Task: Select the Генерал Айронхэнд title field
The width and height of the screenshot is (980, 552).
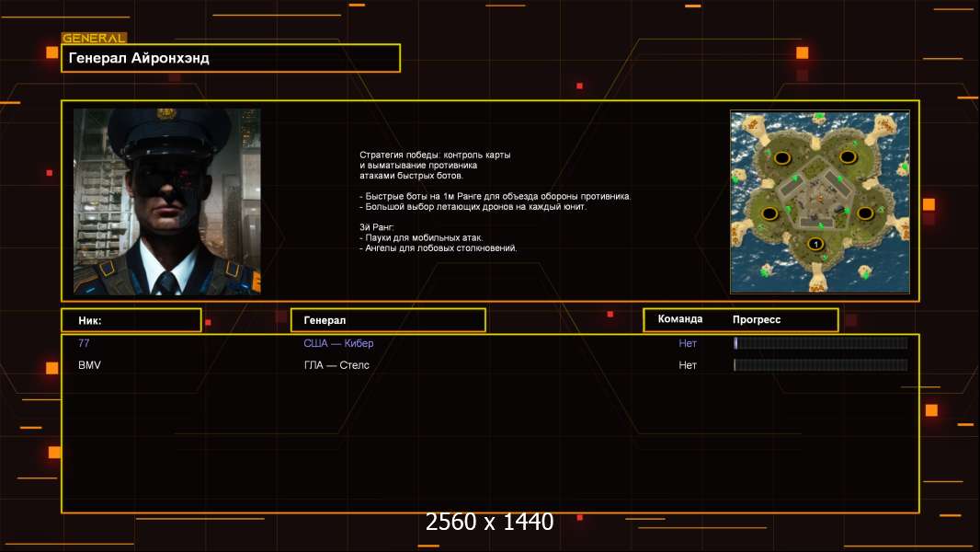Action: [231, 58]
